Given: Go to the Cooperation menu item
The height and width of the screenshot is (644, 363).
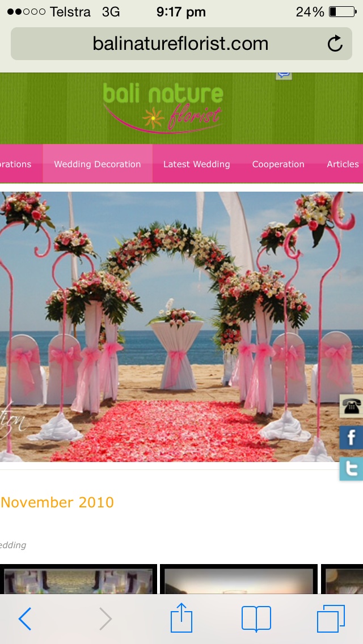Looking at the screenshot, I should (x=278, y=164).
